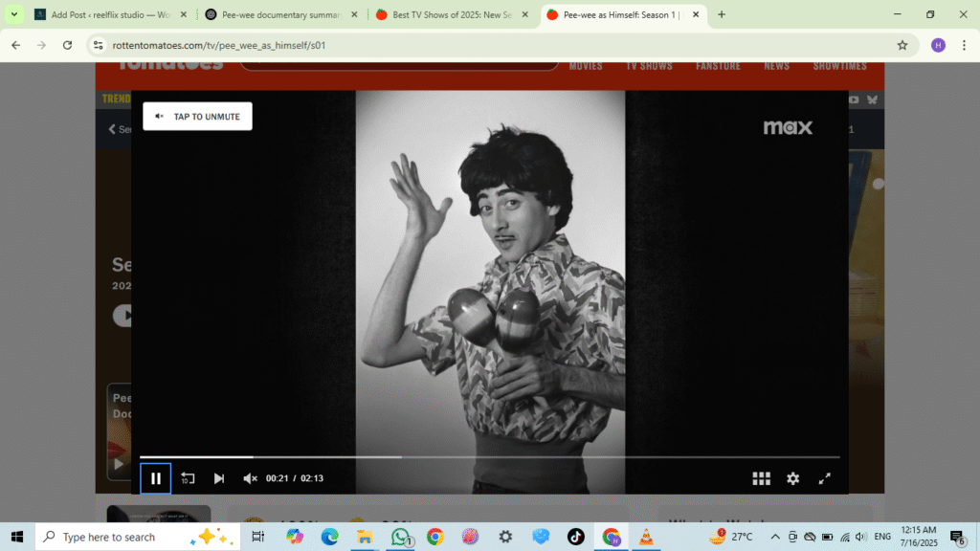Enter fullscreen mode in the video player
This screenshot has width=980, height=551.
click(824, 478)
